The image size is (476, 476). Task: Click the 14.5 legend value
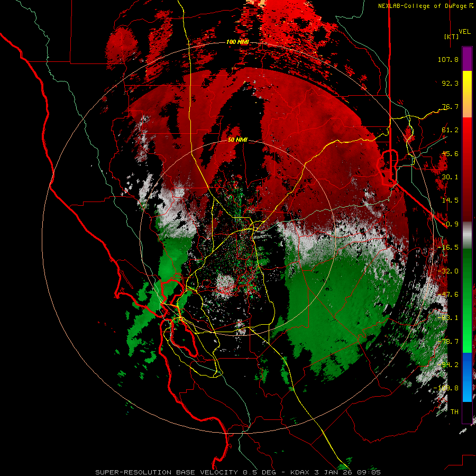(x=450, y=200)
